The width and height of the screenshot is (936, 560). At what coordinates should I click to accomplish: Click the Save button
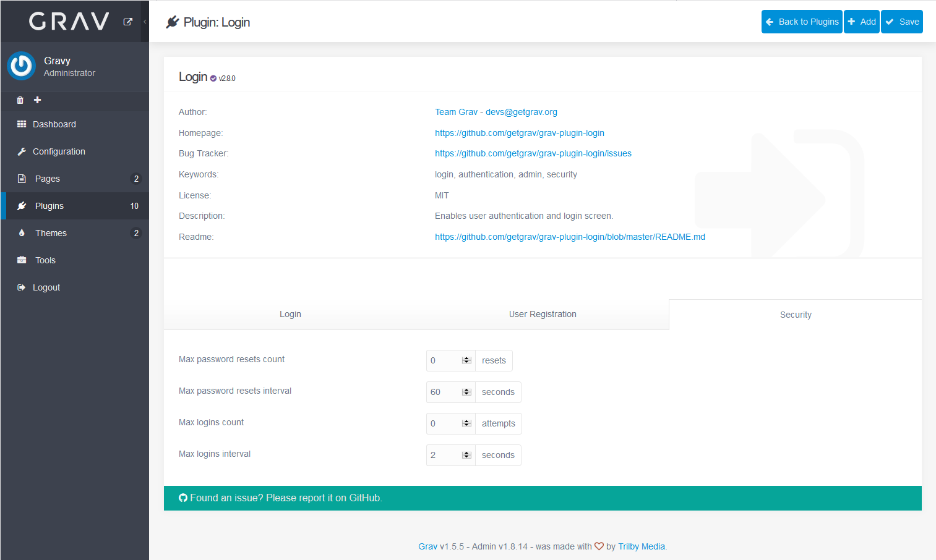click(x=902, y=22)
